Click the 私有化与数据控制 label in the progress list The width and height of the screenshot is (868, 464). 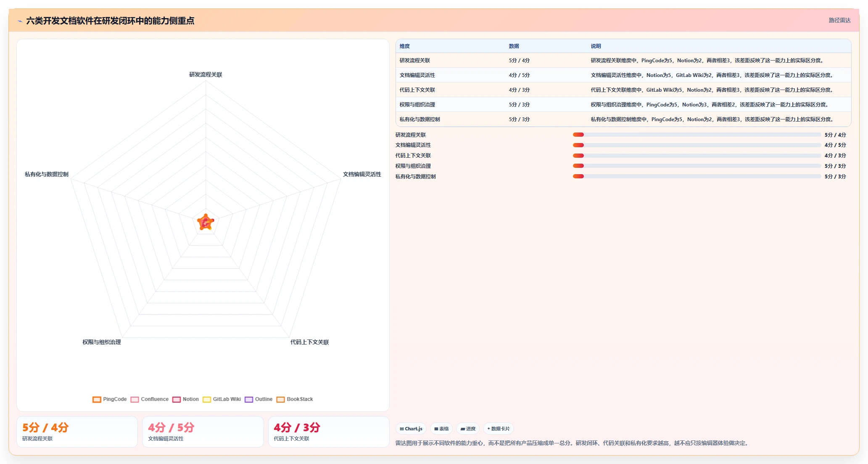click(416, 177)
